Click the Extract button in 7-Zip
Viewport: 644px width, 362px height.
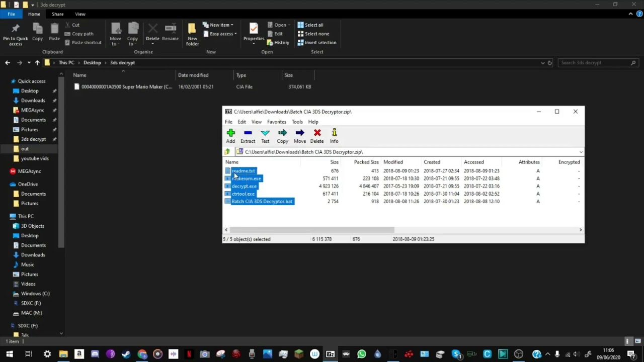tap(248, 136)
